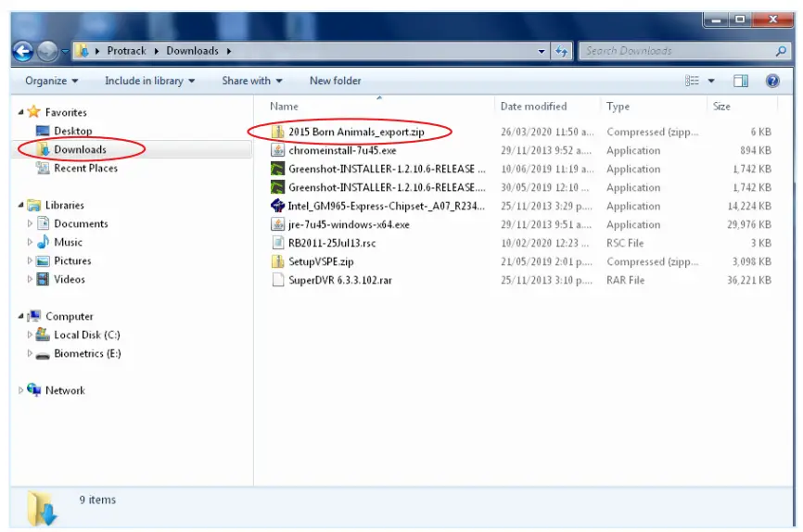Expand arrow after Protrack in breadcrumb
803x532 pixels.
pyautogui.click(x=156, y=51)
